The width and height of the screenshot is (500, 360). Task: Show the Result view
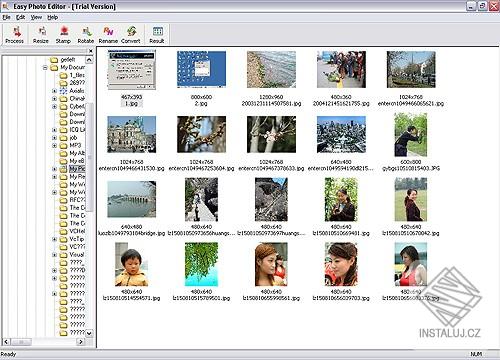(157, 35)
